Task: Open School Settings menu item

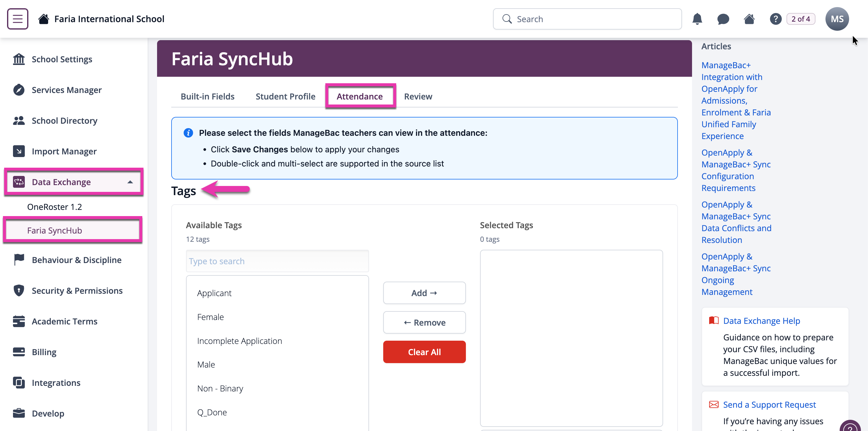Action: (x=62, y=59)
